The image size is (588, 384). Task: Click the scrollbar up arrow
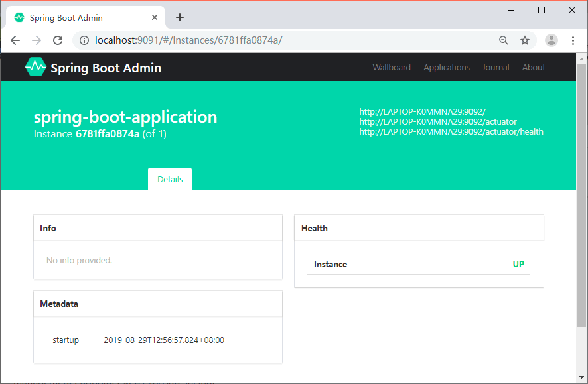[581, 59]
